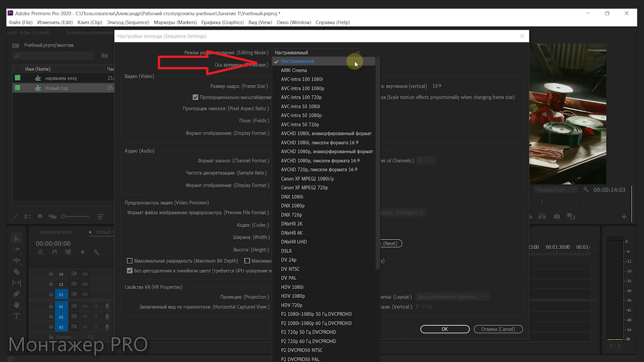
Task: Toggle sync lock for track A1
Action: click(75, 306)
